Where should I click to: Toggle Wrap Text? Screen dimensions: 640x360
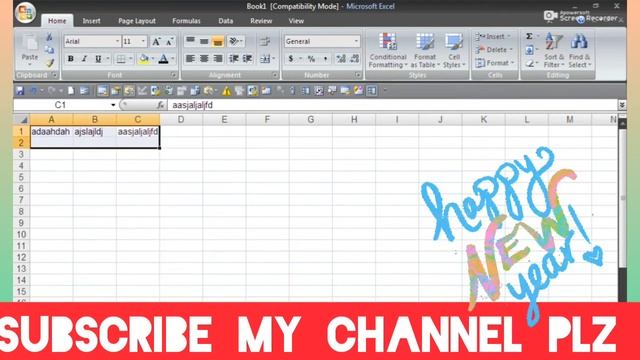click(265, 41)
